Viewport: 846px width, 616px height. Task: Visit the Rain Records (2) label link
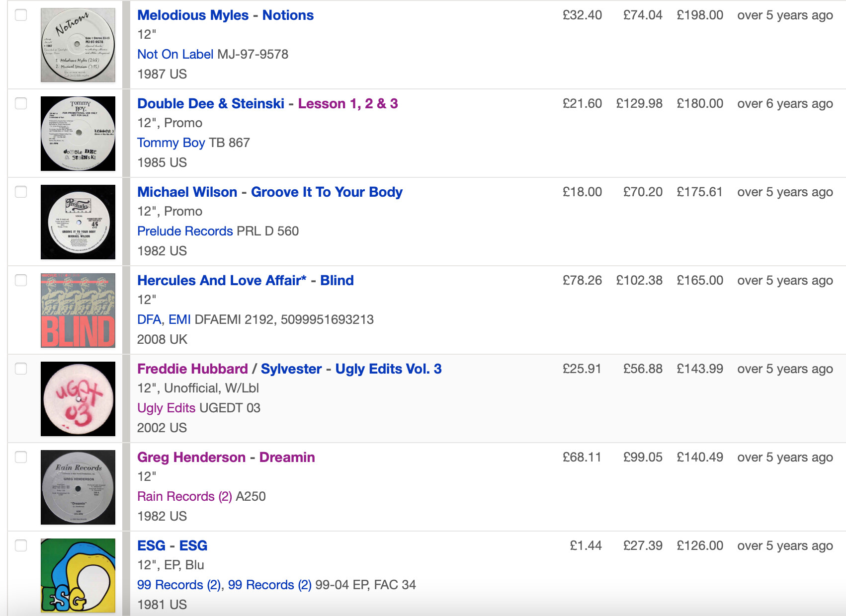click(x=184, y=496)
